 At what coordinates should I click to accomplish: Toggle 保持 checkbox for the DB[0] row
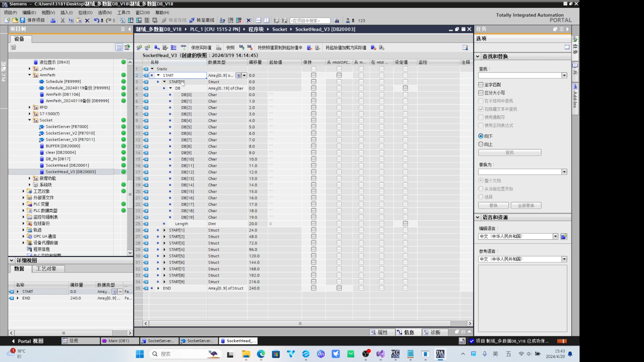point(314,95)
